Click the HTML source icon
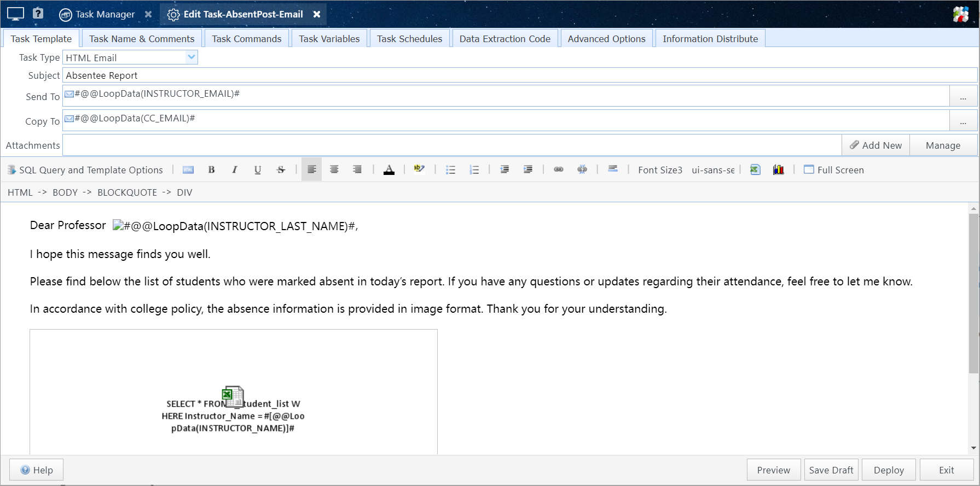This screenshot has height=486, width=980. 188,170
